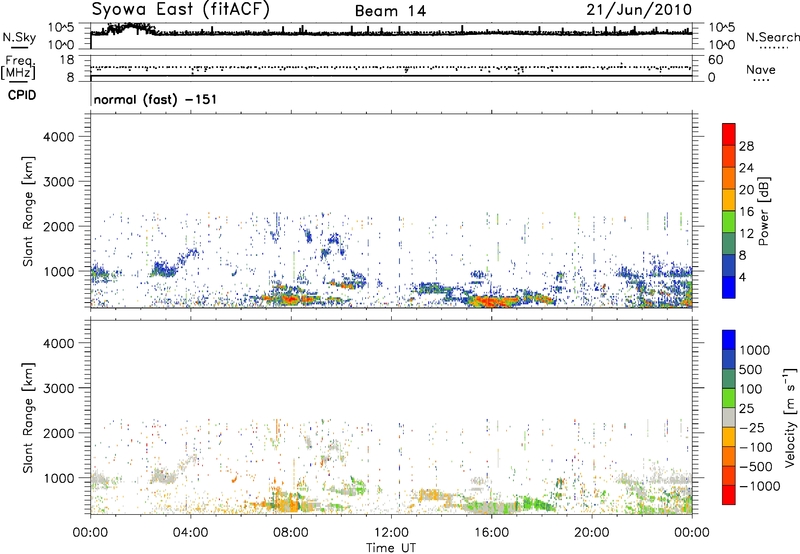Image resolution: width=800 pixels, height=554 pixels.
Task: Click the '-500' tick on Velocity colorbar
Action: (x=756, y=467)
